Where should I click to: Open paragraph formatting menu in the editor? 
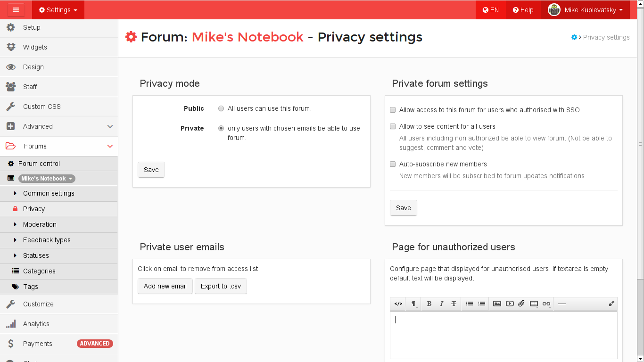413,304
